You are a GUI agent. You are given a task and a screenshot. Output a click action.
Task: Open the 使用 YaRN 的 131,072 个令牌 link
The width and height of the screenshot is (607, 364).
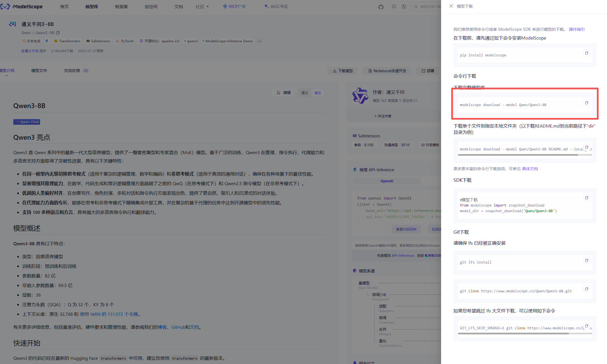[109, 314]
